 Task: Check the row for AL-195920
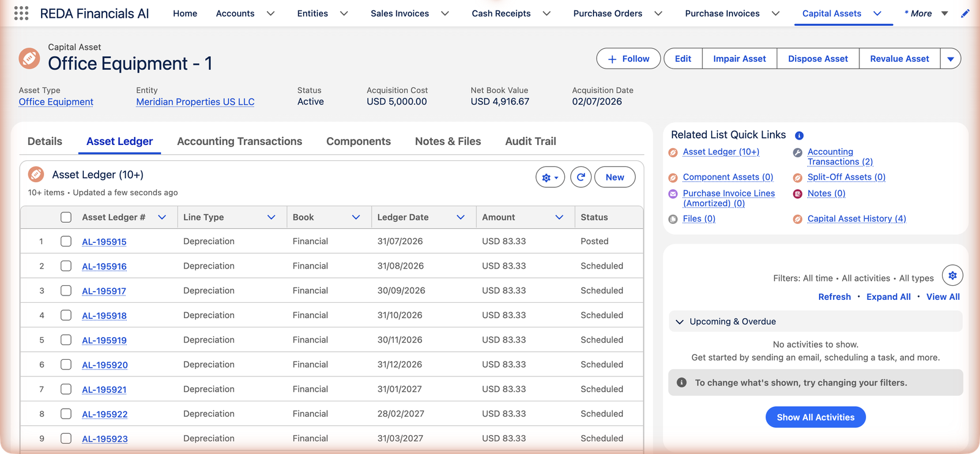click(66, 364)
